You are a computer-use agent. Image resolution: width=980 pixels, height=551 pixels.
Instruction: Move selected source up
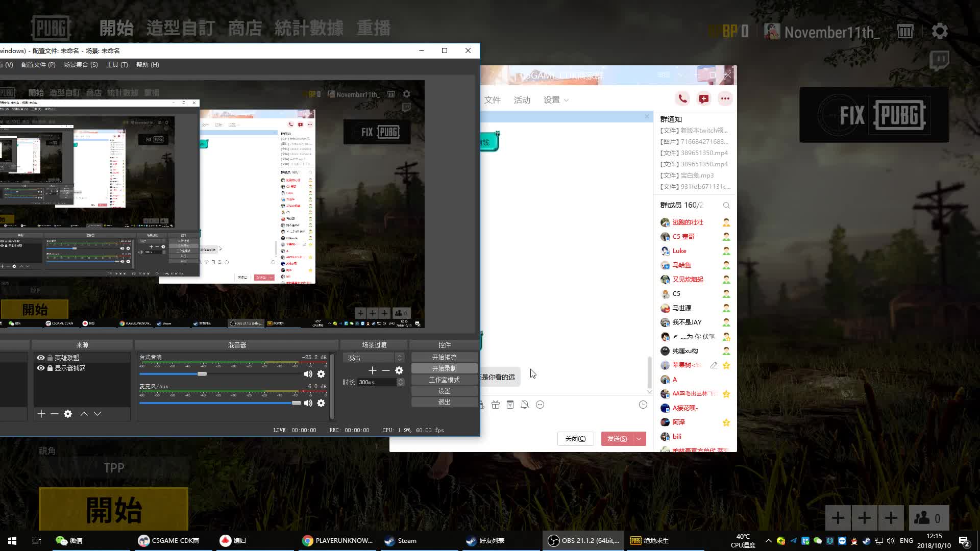click(x=84, y=414)
